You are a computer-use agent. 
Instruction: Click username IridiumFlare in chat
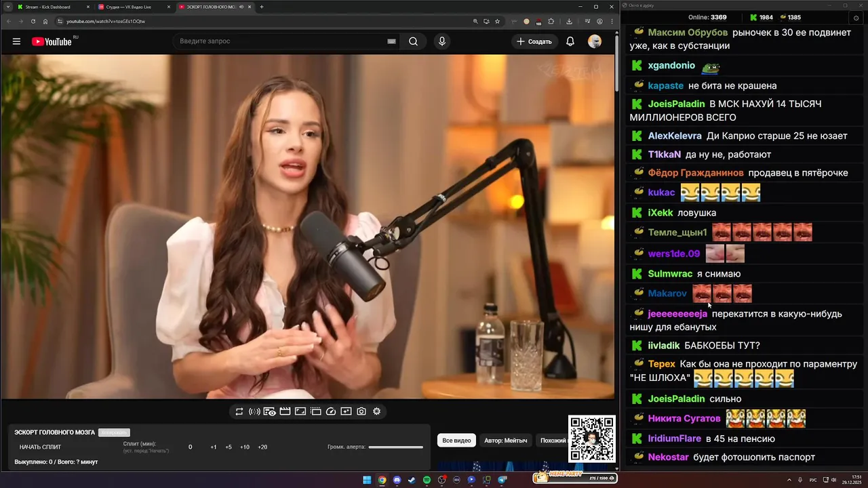pyautogui.click(x=675, y=439)
